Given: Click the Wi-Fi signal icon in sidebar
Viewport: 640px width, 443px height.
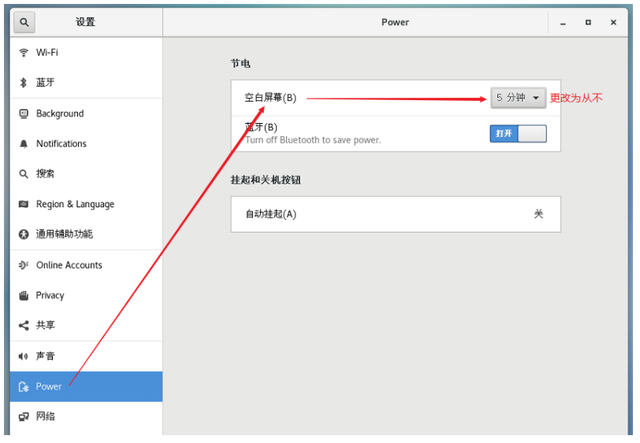Looking at the screenshot, I should click(x=24, y=53).
